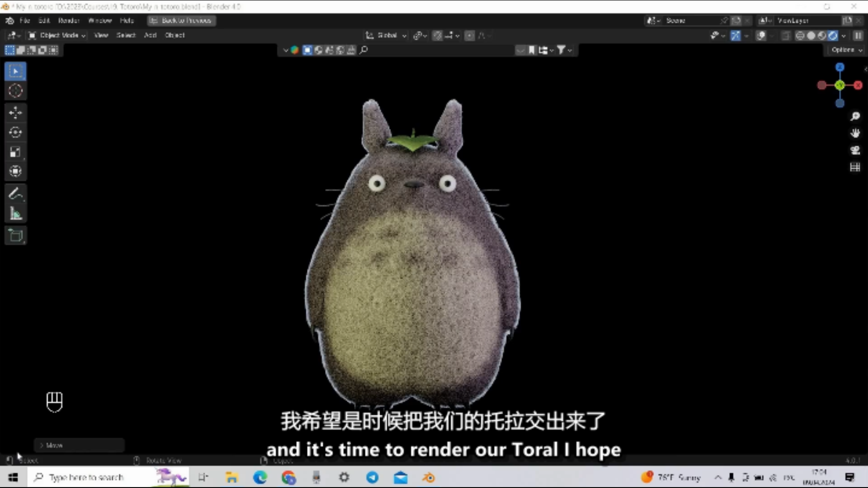Open the viewport Object menu
868x488 pixels.
tap(175, 35)
